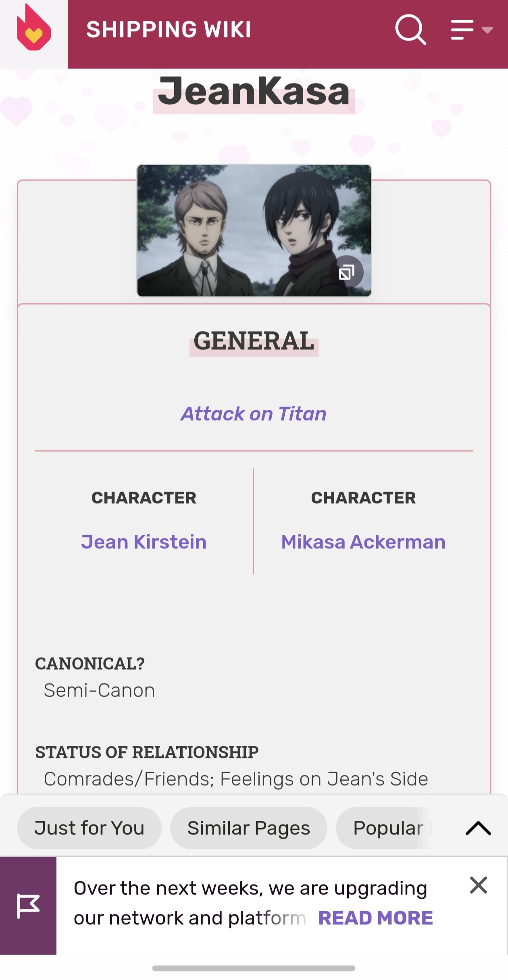Open the hamburger navigation menu
The width and height of the screenshot is (508, 980).
[x=462, y=30]
